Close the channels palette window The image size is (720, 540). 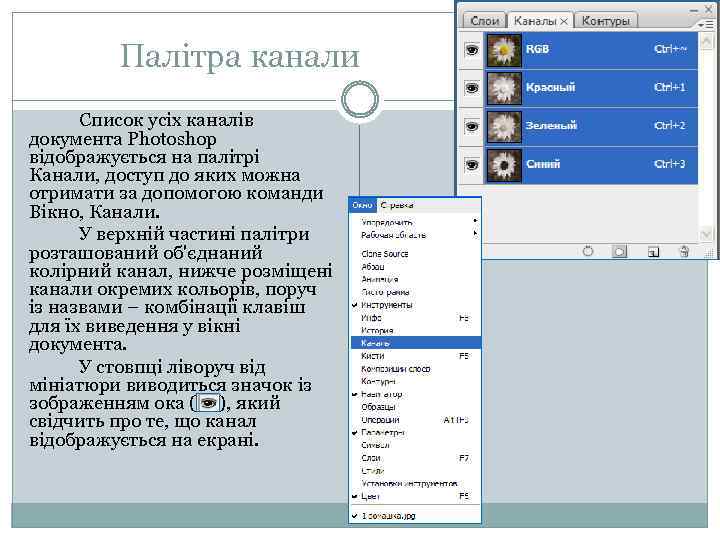709,9
